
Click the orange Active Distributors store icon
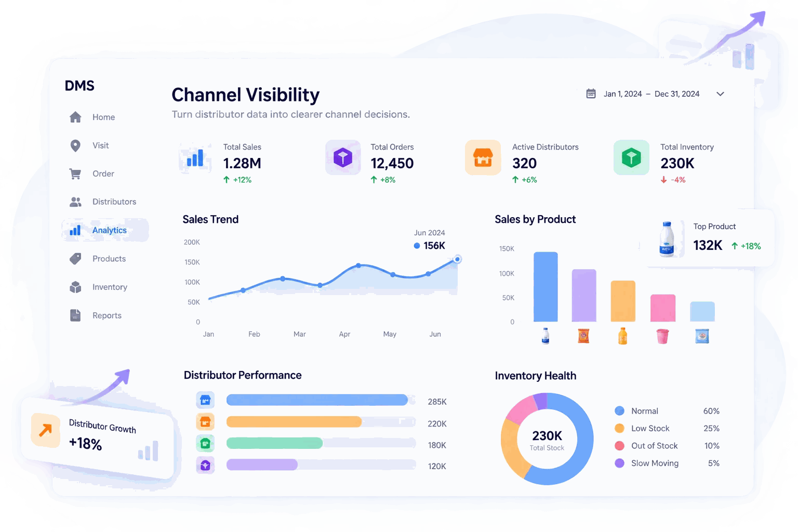pos(483,157)
